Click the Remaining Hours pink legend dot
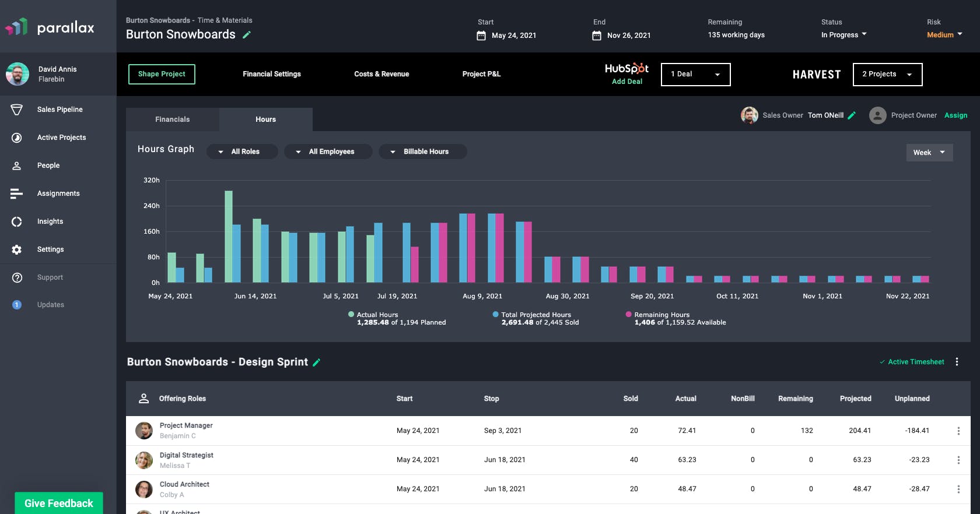Image resolution: width=980 pixels, height=514 pixels. click(629, 315)
